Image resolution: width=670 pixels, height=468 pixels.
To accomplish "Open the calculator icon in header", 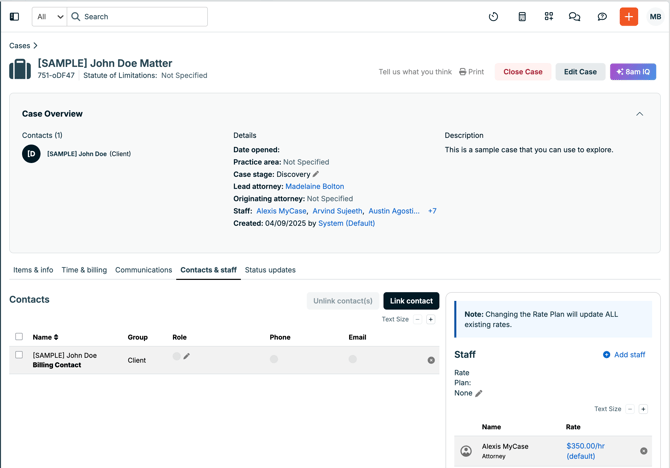I will click(x=521, y=17).
